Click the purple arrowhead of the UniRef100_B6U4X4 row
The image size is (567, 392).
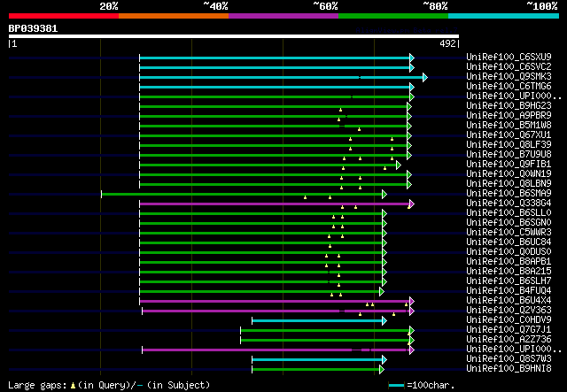click(412, 302)
